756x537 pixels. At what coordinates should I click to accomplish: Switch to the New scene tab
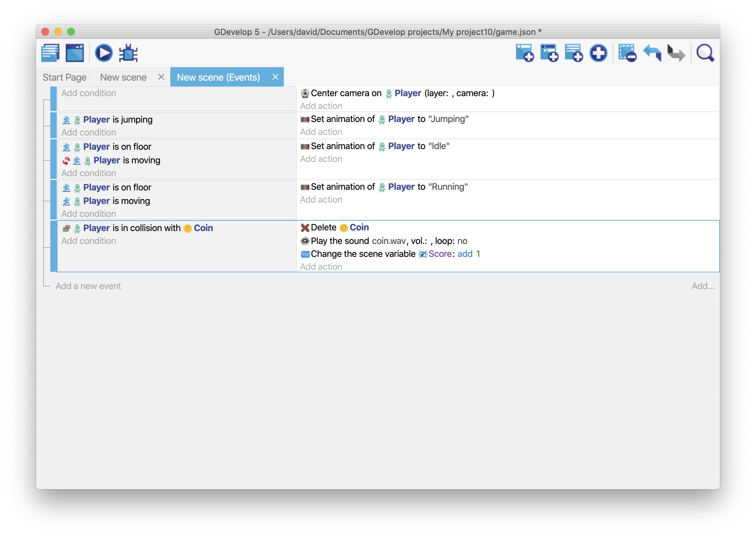pos(123,77)
